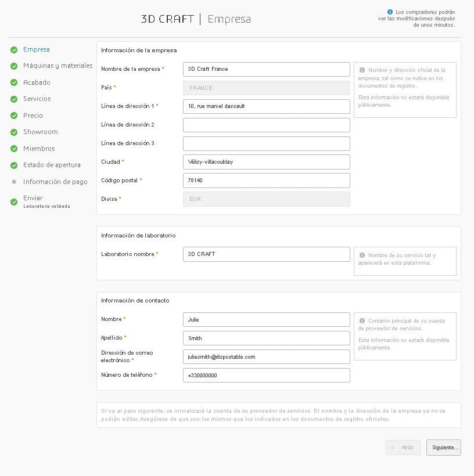Viewport: 474px width, 476px height.
Task: Go to the Servicios step
Action: click(x=37, y=99)
